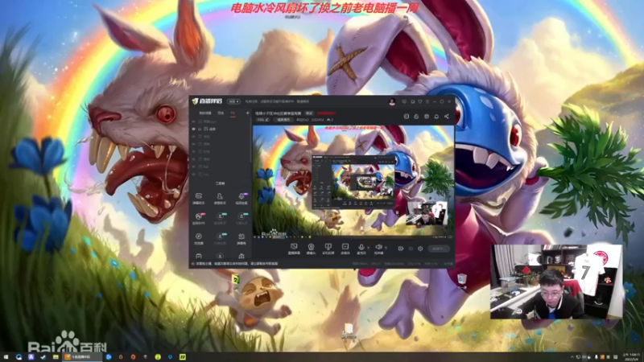Open stream settings gear next to the start button
The image size is (644, 362).
coord(420,249)
